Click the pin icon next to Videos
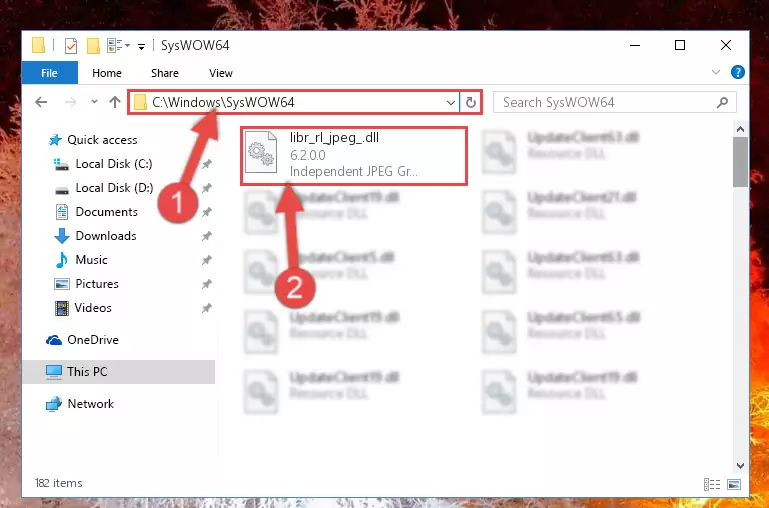The width and height of the screenshot is (769, 508). click(206, 308)
